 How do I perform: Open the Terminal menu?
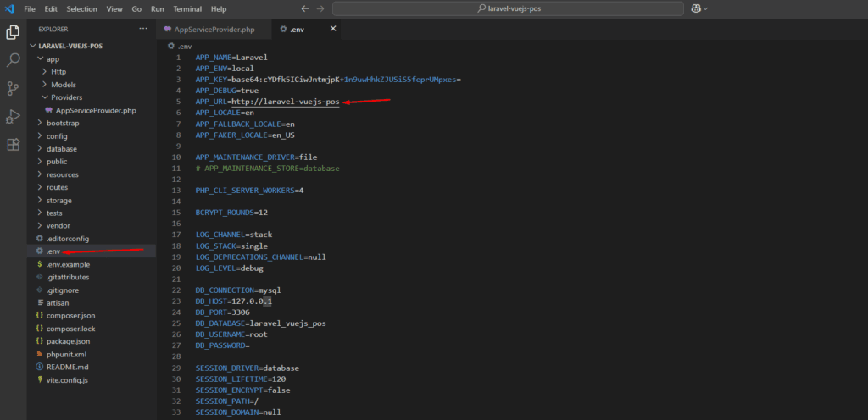(187, 8)
